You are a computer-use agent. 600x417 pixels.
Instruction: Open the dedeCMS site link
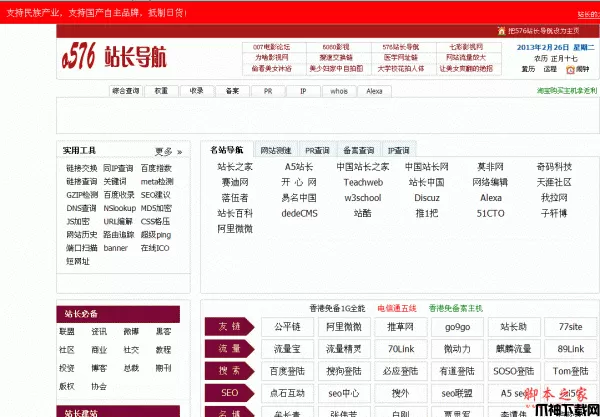(x=299, y=213)
